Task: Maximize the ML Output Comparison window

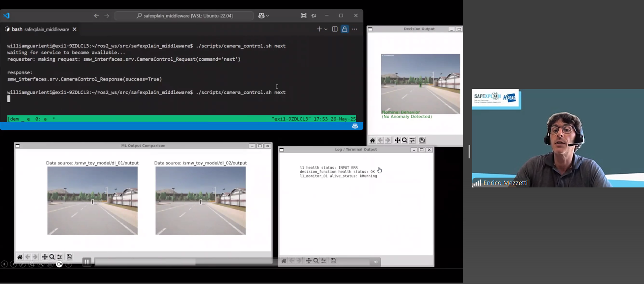Action: point(260,146)
